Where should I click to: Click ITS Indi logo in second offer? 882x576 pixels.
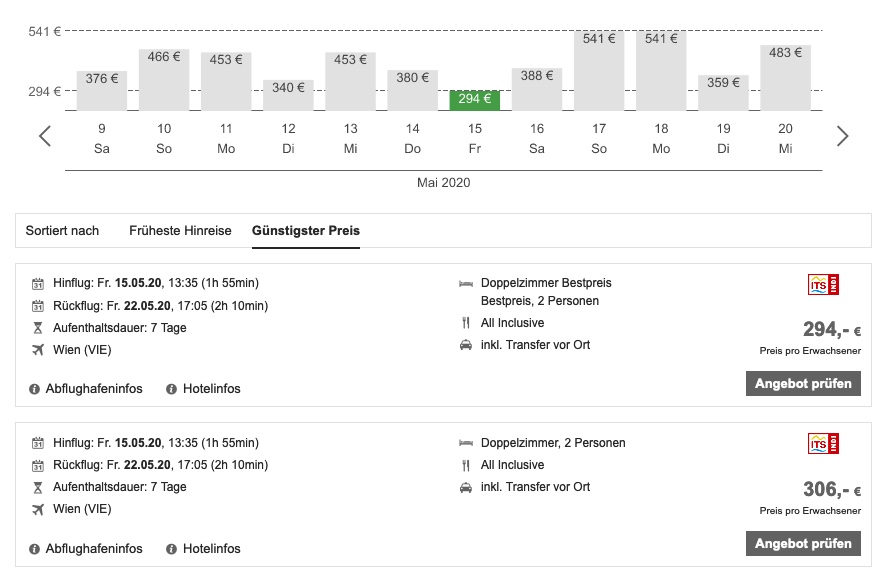(x=823, y=444)
